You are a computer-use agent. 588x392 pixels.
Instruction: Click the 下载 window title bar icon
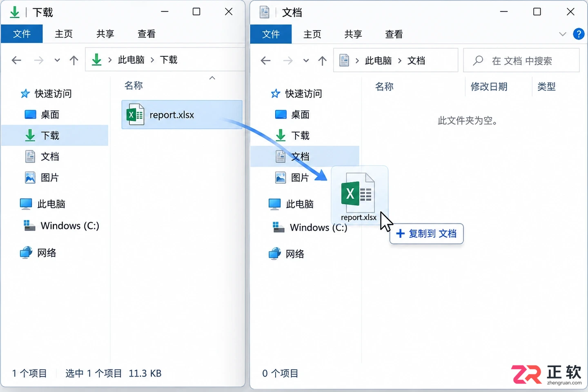[x=15, y=12]
